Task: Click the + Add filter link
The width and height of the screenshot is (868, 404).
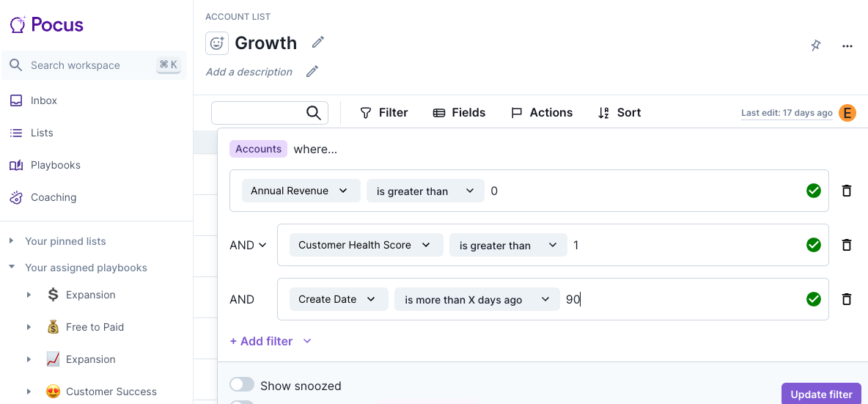Action: pos(261,341)
